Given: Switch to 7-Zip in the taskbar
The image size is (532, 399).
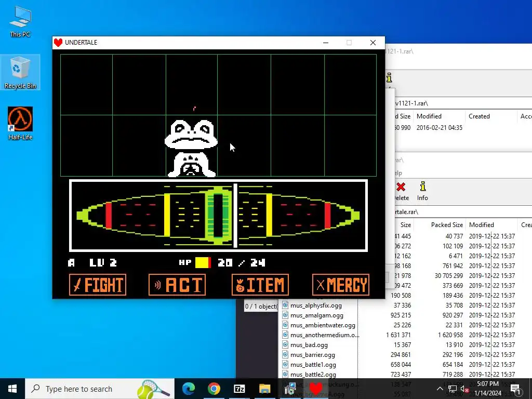Looking at the screenshot, I should pyautogui.click(x=239, y=389).
